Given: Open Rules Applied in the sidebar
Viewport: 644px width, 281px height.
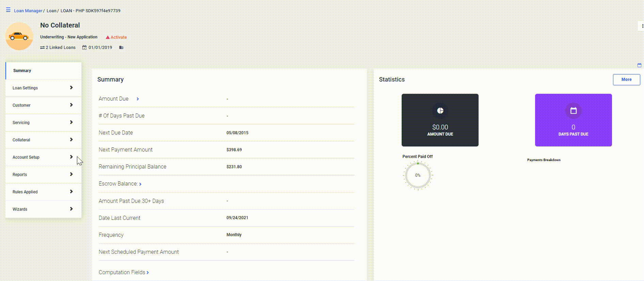Looking at the screenshot, I should [x=44, y=192].
